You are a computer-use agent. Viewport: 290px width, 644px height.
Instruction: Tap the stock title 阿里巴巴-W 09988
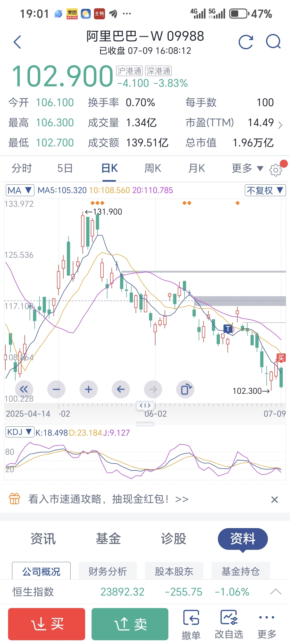click(145, 36)
